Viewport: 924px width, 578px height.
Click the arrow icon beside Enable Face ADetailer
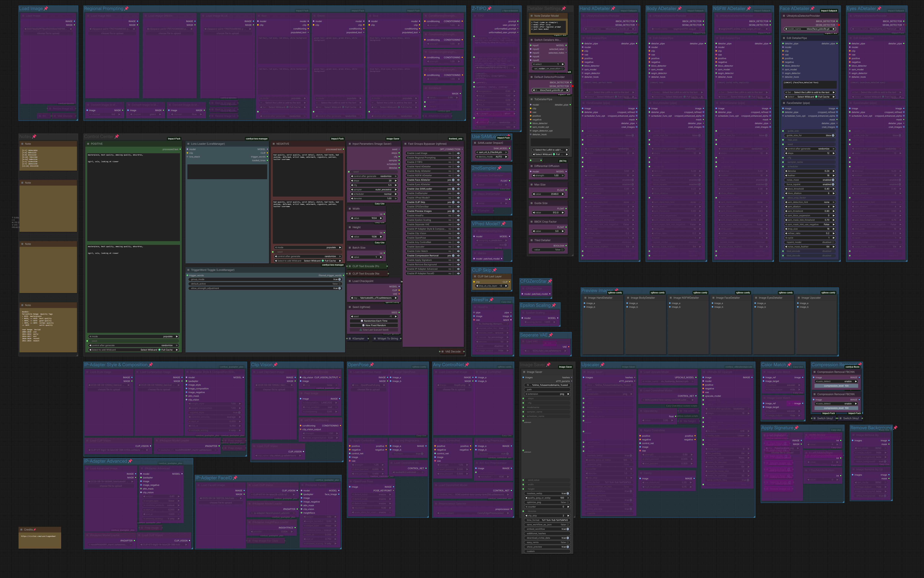pyautogui.click(x=458, y=180)
